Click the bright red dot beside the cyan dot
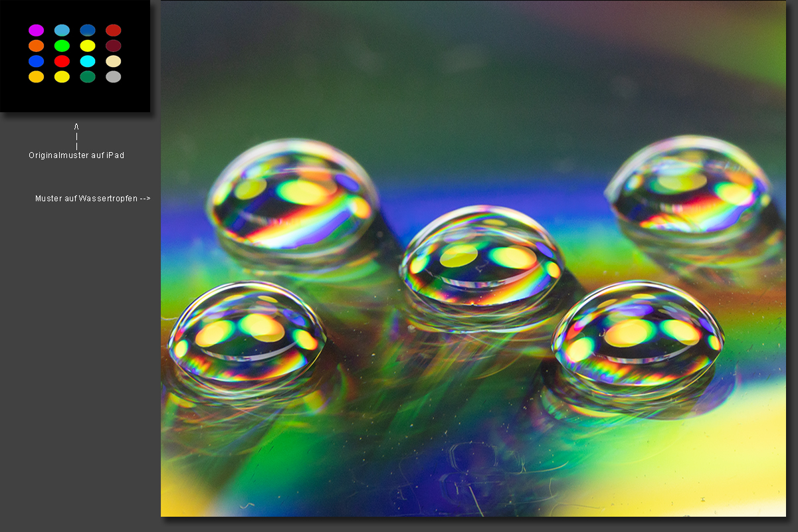 pos(62,61)
